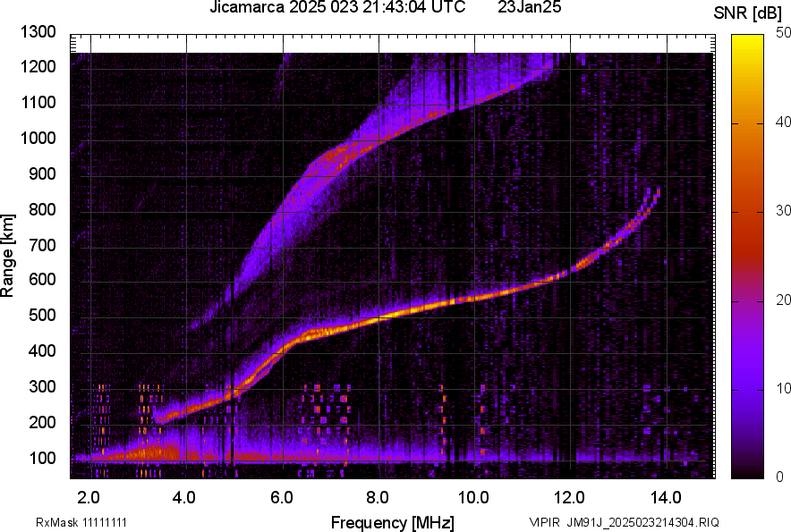
Task: Click frequency tick label '6.0'
Action: point(282,498)
